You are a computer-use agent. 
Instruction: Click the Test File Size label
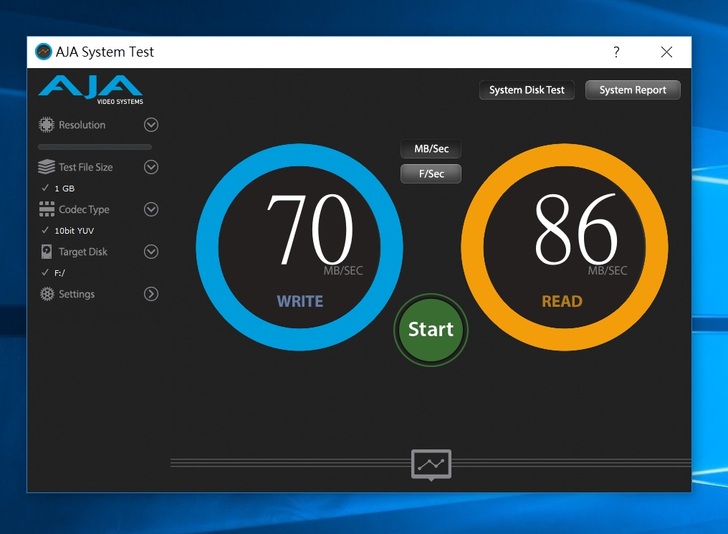86,167
